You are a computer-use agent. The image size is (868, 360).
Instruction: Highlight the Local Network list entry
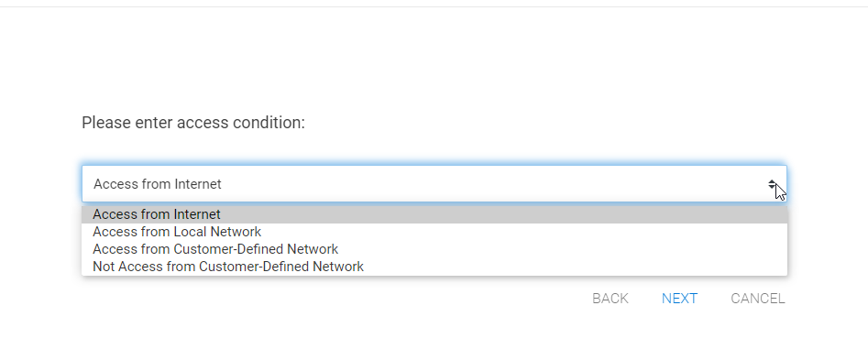pyautogui.click(x=434, y=232)
